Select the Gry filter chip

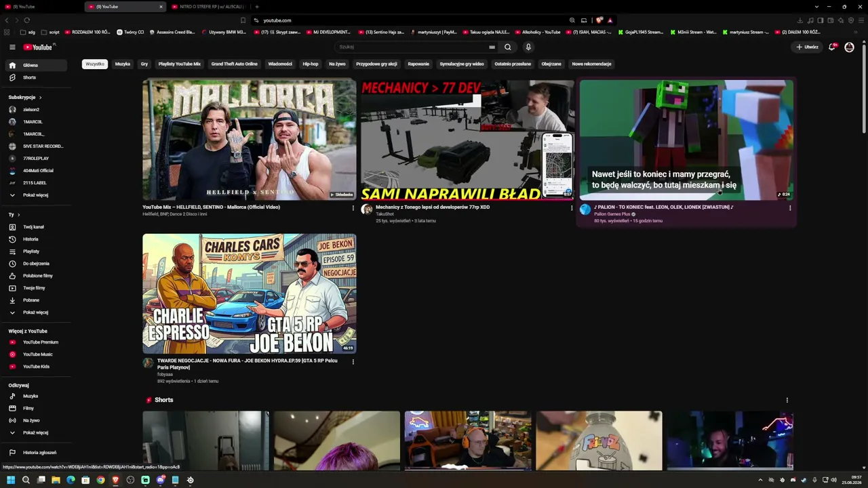click(144, 64)
